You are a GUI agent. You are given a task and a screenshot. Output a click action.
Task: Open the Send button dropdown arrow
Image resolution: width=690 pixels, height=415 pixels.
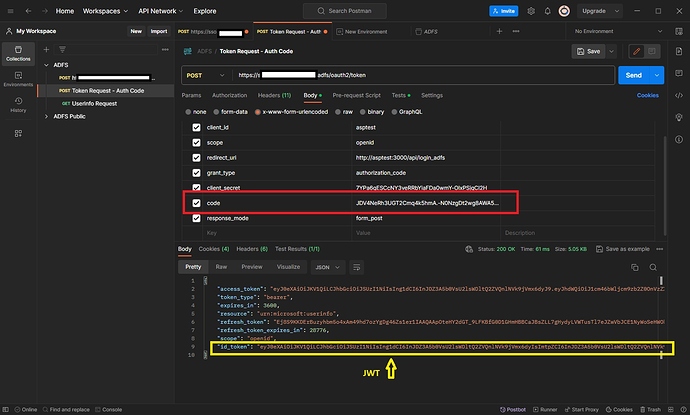coord(657,75)
